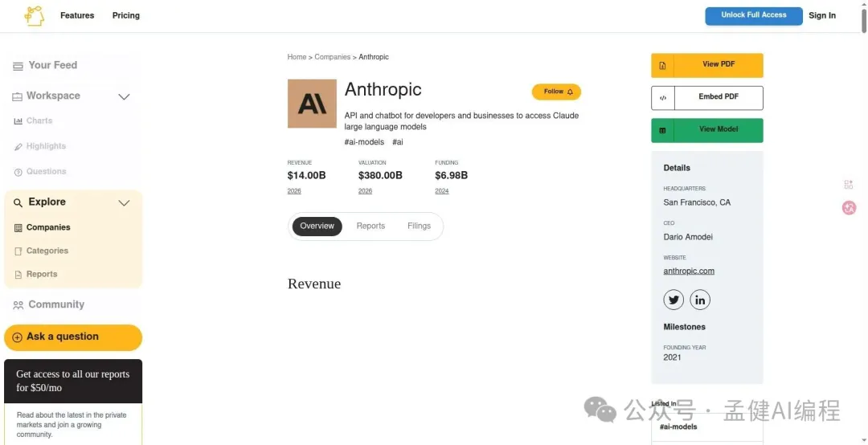Click the San Francisco, CA headquarters text
This screenshot has width=868, height=445.
pyautogui.click(x=697, y=202)
